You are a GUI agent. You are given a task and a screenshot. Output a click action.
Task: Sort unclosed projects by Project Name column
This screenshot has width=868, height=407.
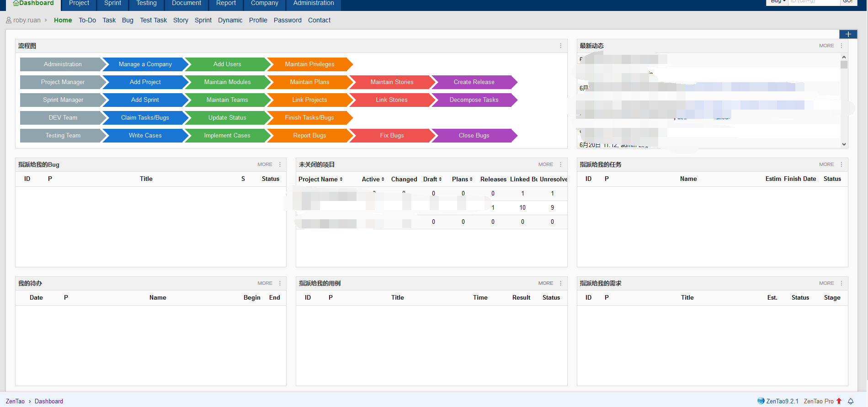point(320,179)
